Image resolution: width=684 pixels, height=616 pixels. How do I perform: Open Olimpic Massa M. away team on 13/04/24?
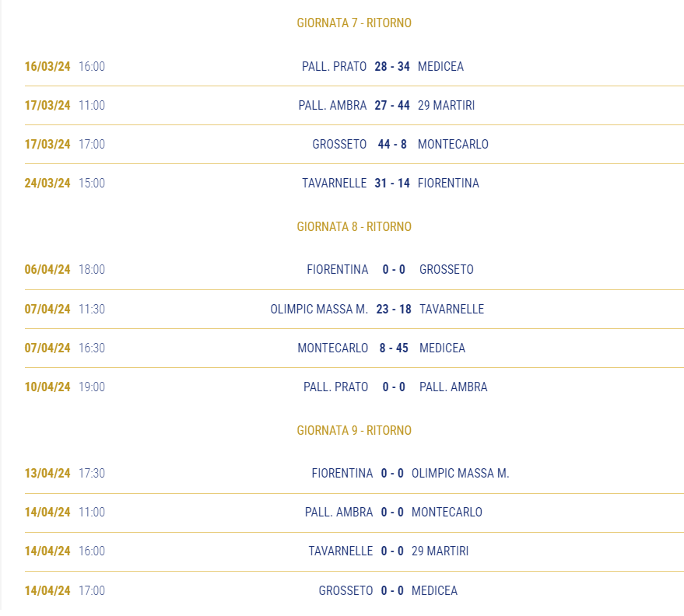[x=460, y=473]
